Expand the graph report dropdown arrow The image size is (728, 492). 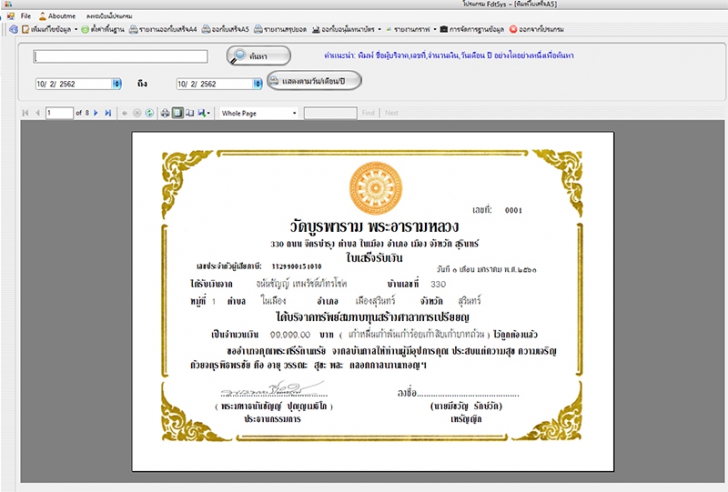click(435, 29)
